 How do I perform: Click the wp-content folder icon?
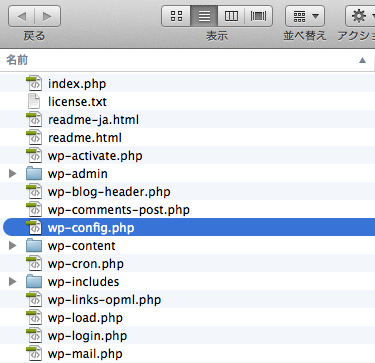tap(34, 246)
